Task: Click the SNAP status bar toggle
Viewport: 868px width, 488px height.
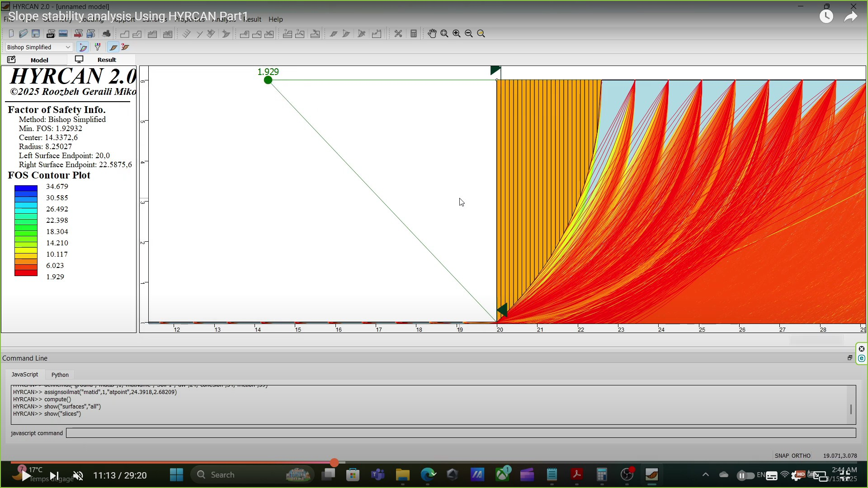Action: click(782, 455)
